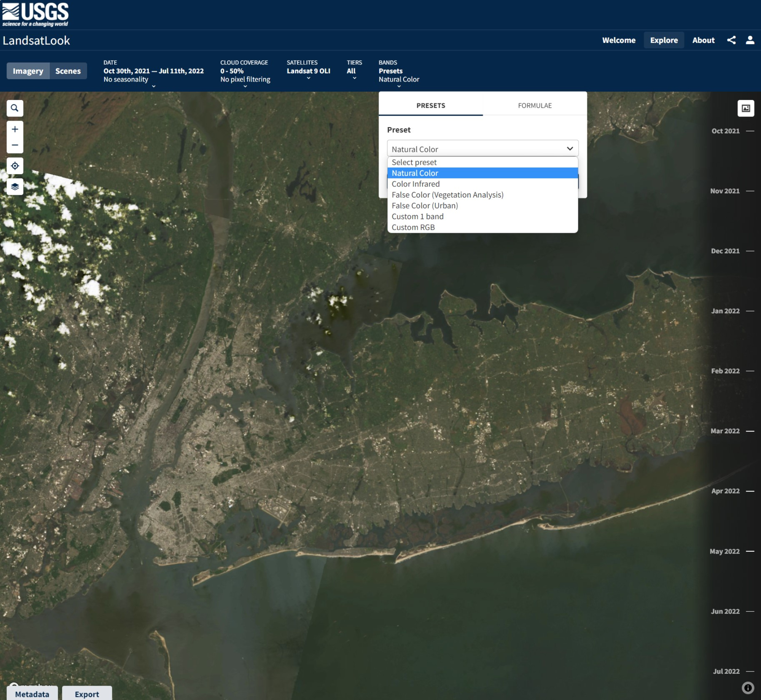Screen dimensions: 761x700
Task: Select the Imagery mode button
Action: pyautogui.click(x=28, y=71)
